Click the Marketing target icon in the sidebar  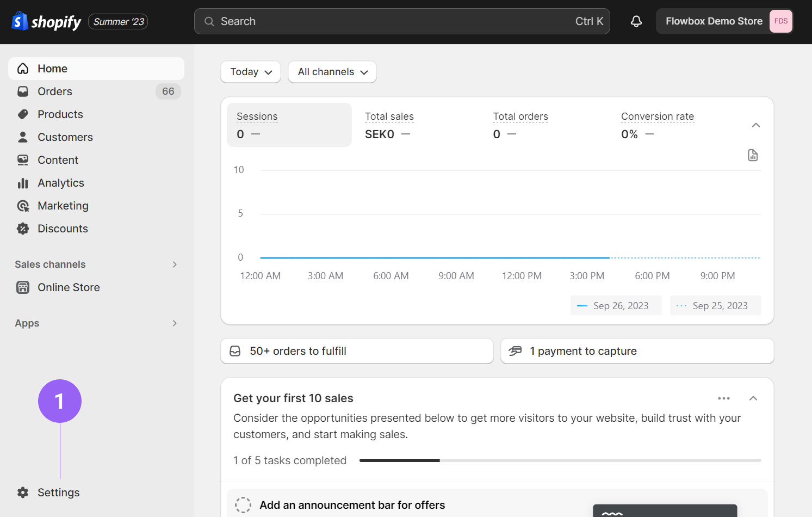[x=23, y=206]
